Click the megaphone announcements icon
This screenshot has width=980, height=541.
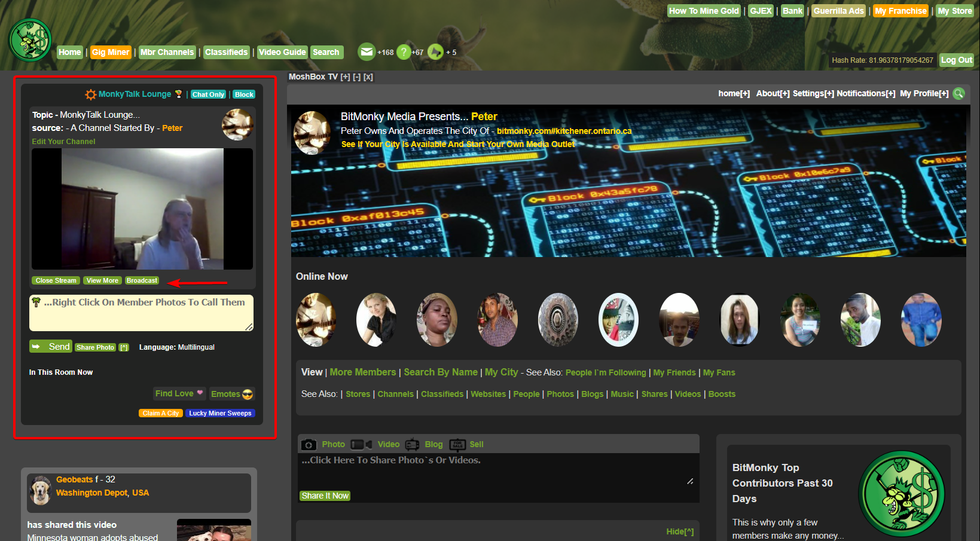point(435,52)
